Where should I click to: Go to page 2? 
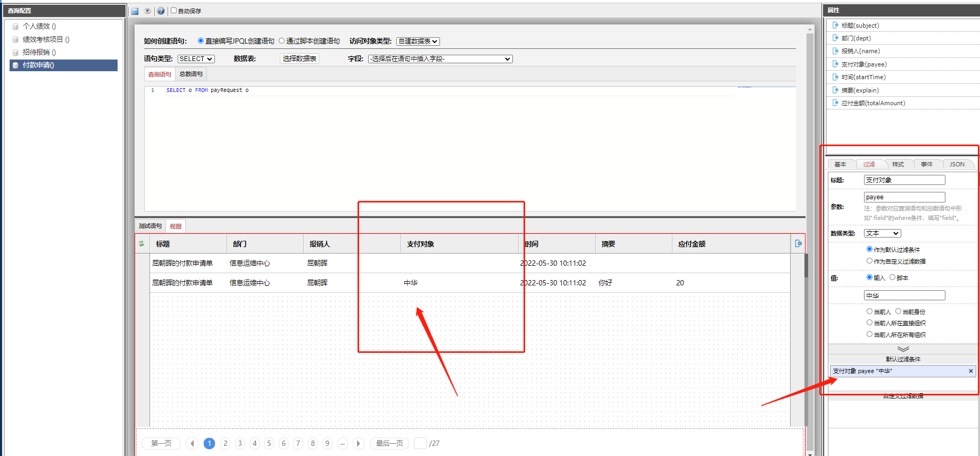[226, 443]
